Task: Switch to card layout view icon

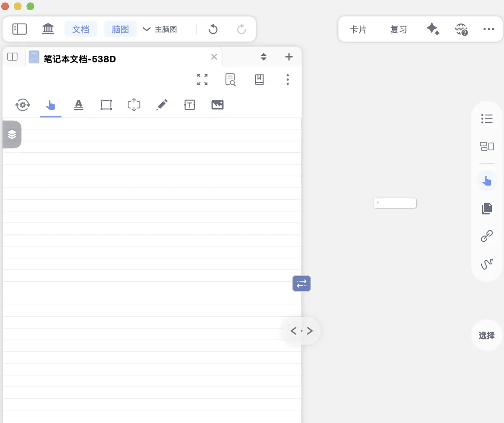Action: (x=487, y=146)
